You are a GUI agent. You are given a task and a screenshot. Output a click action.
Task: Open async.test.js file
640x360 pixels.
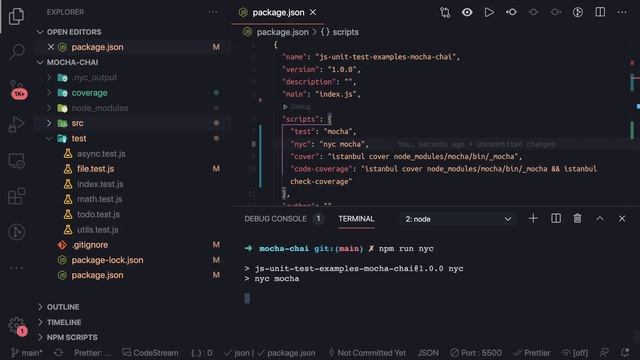[101, 154]
